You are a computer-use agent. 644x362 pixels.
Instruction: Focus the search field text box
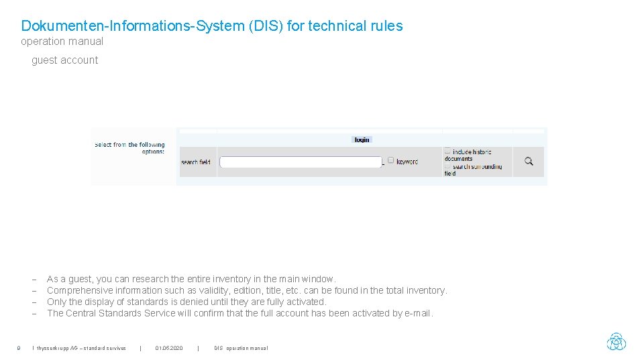coord(301,162)
